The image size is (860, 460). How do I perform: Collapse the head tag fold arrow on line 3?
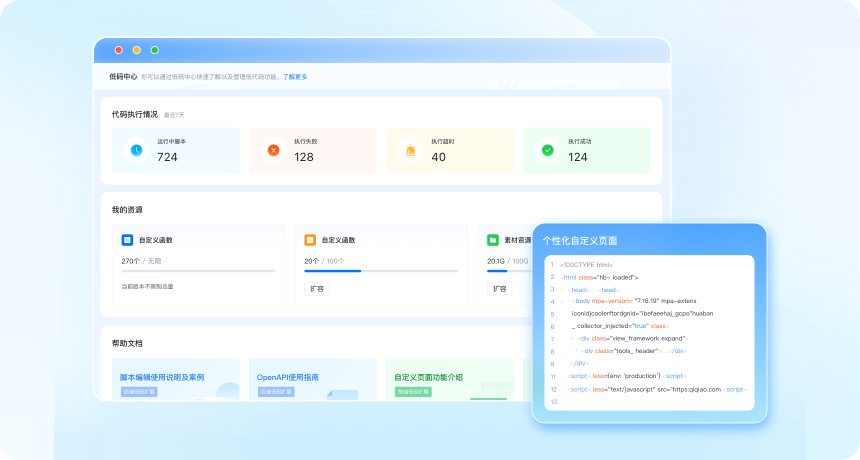tap(564, 289)
